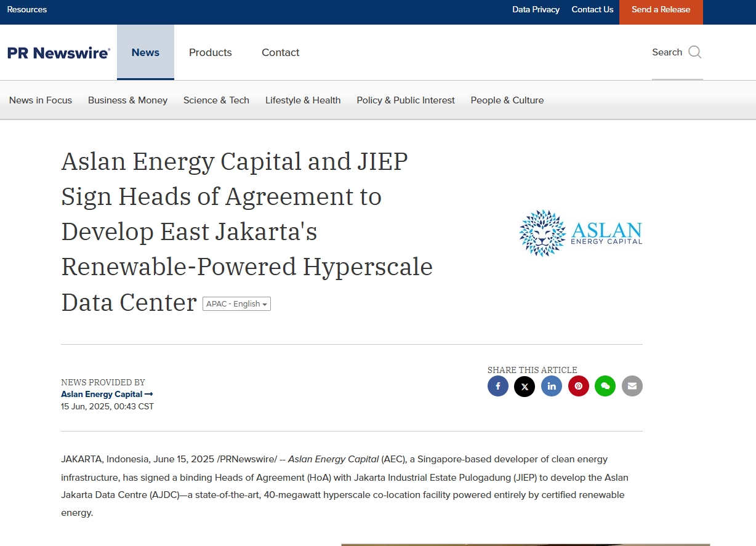Select Business & Money category
The width and height of the screenshot is (756, 546).
tap(127, 100)
